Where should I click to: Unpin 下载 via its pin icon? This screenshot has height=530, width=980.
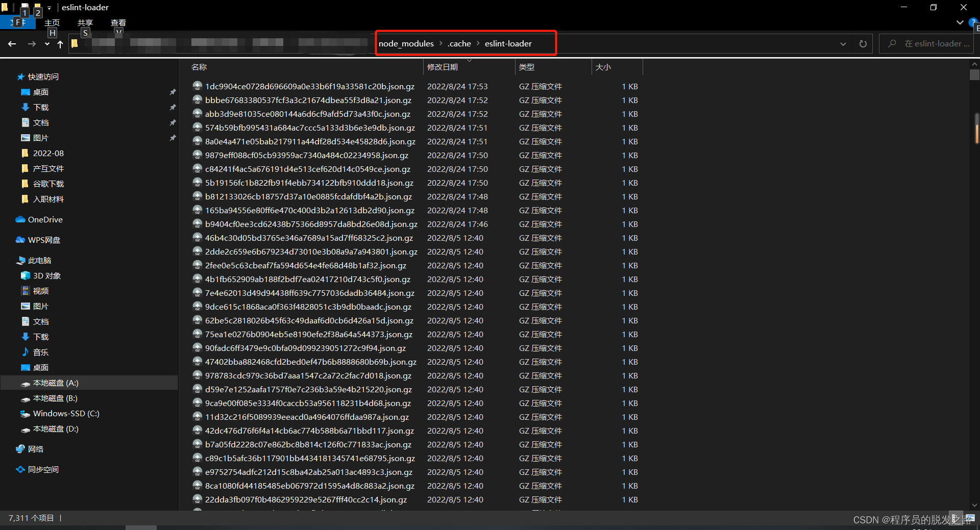coord(173,107)
